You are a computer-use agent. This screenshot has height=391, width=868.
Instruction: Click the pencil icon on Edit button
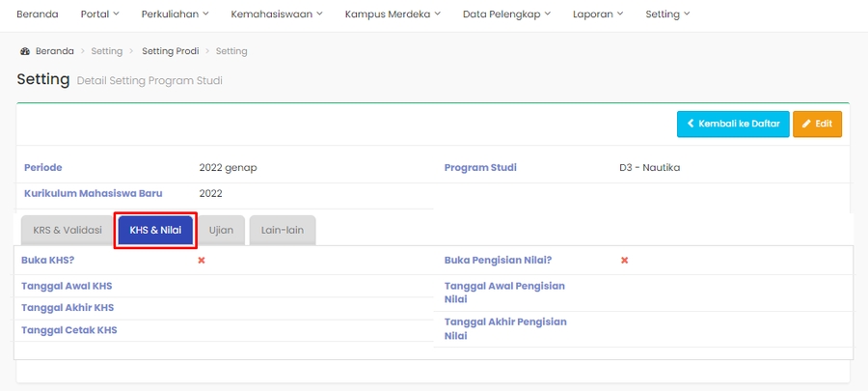pyautogui.click(x=806, y=124)
